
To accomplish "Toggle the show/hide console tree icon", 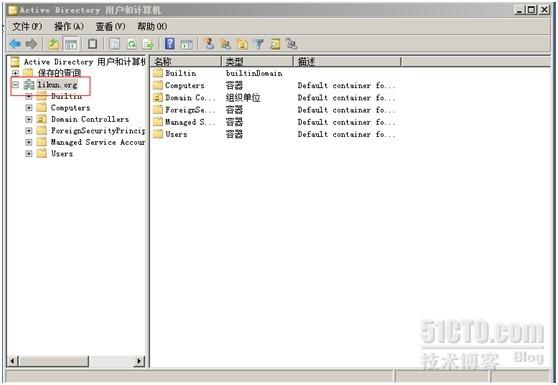I will pyautogui.click(x=71, y=44).
